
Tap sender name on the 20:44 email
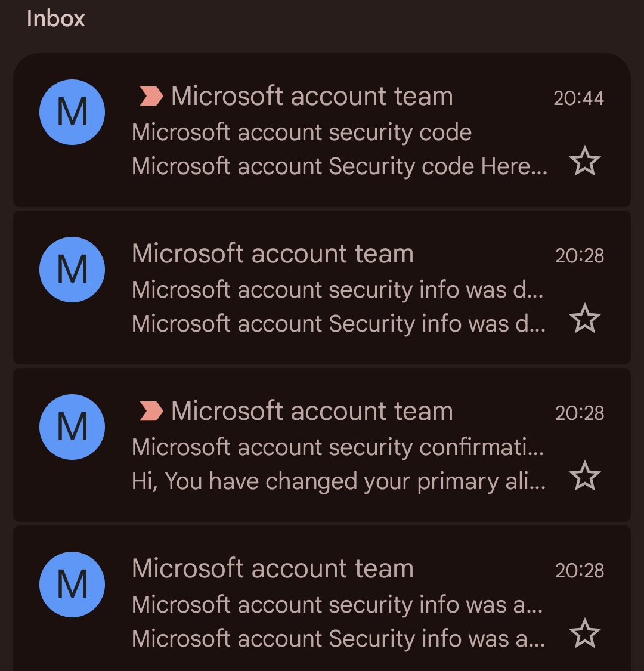click(x=312, y=97)
